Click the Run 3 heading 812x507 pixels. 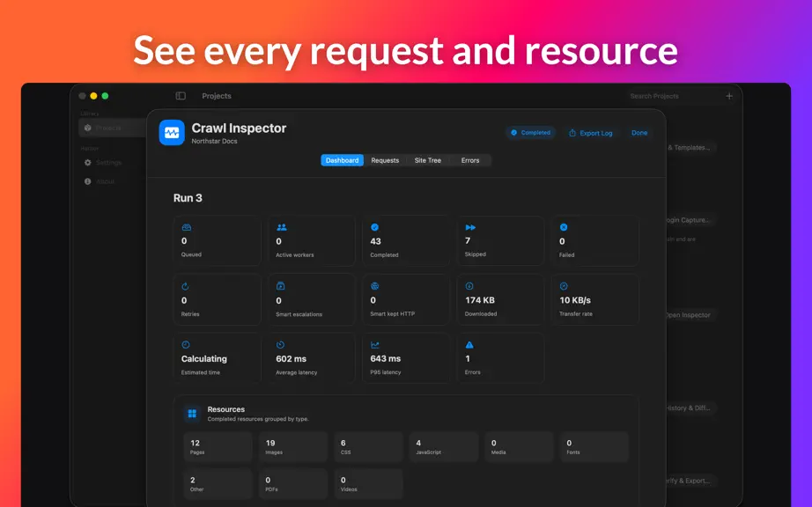188,198
